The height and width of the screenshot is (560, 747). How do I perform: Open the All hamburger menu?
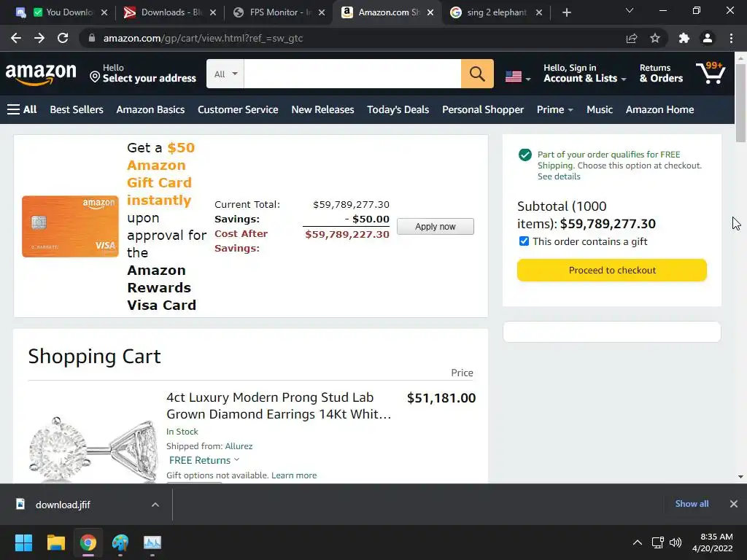point(22,109)
